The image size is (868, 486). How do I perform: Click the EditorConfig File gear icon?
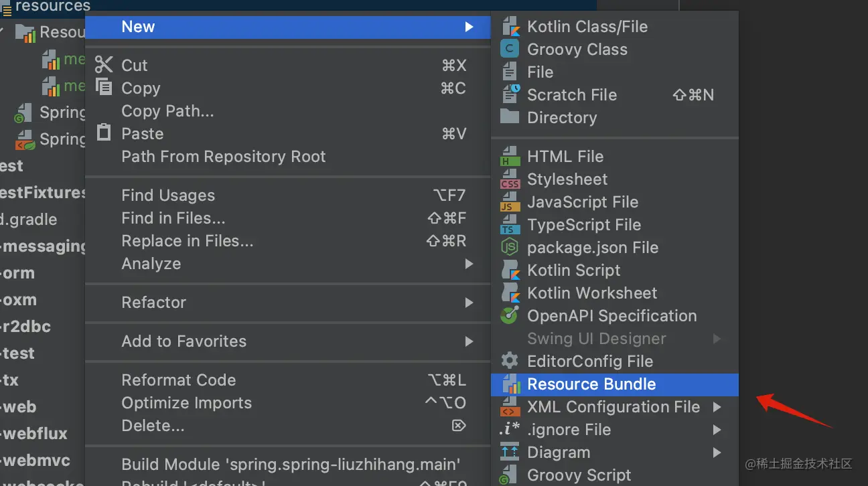click(510, 361)
